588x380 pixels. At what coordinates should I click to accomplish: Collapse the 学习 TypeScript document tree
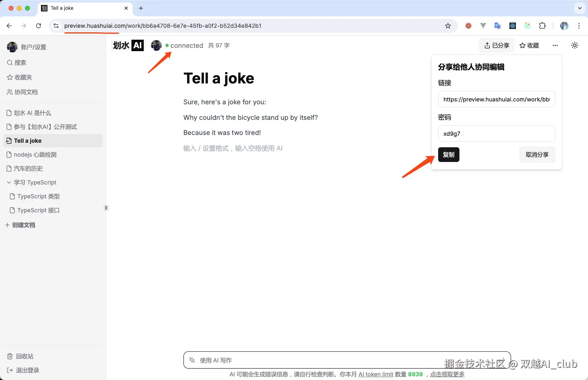(x=9, y=182)
